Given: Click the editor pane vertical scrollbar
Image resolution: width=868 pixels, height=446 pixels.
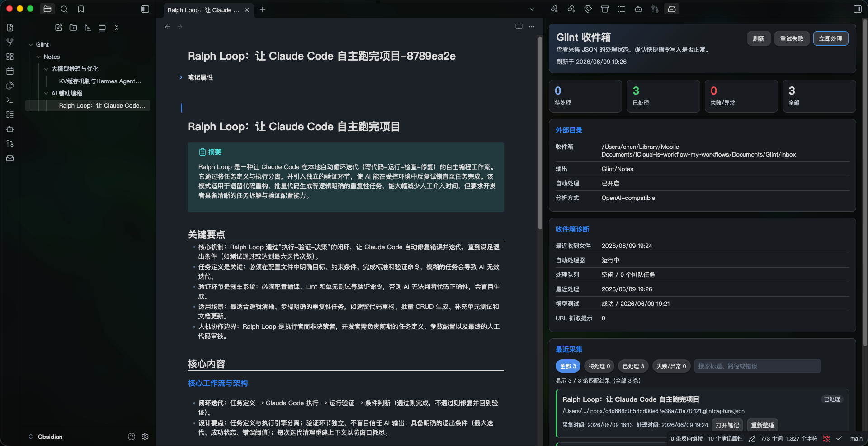Looking at the screenshot, I should (540, 134).
